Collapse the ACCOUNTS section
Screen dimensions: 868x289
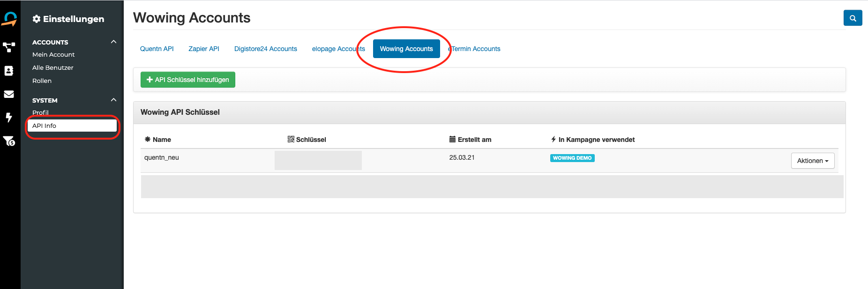(x=113, y=42)
